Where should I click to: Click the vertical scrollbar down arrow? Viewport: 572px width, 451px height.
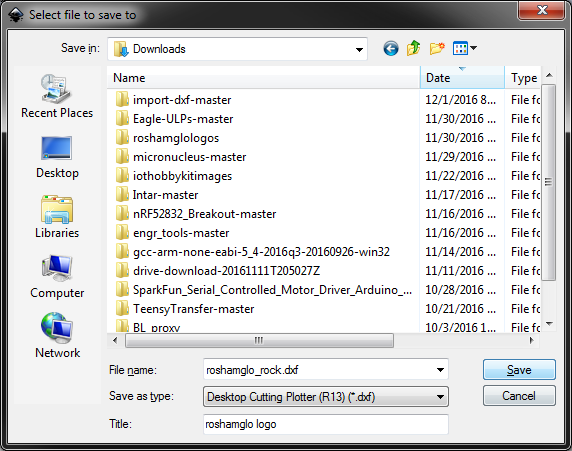coord(549,324)
